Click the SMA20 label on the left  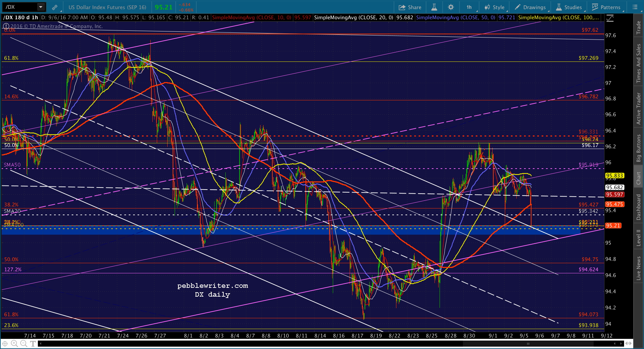[x=12, y=211]
